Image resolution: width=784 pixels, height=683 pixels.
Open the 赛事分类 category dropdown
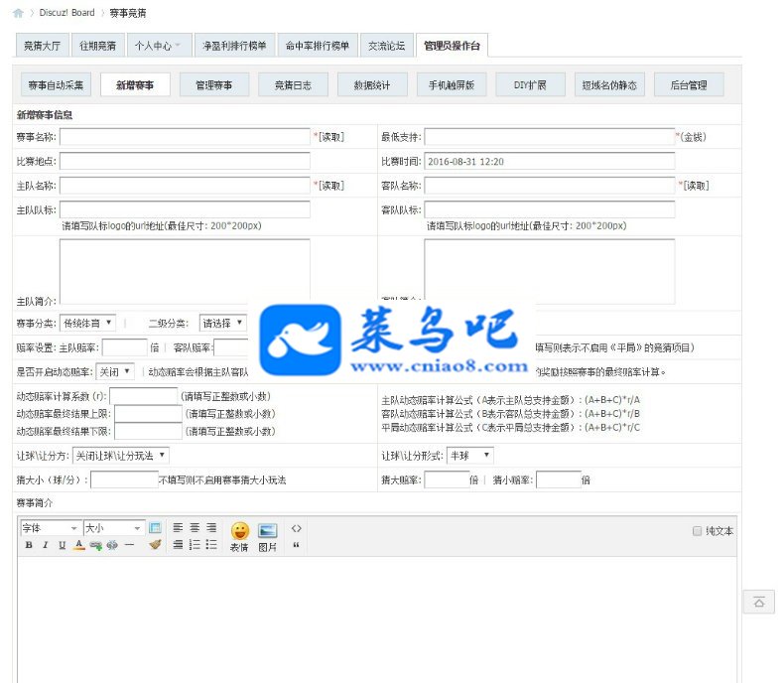[87, 323]
